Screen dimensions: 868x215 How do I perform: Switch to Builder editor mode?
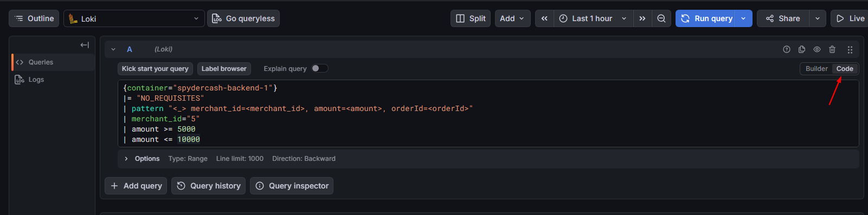point(816,69)
